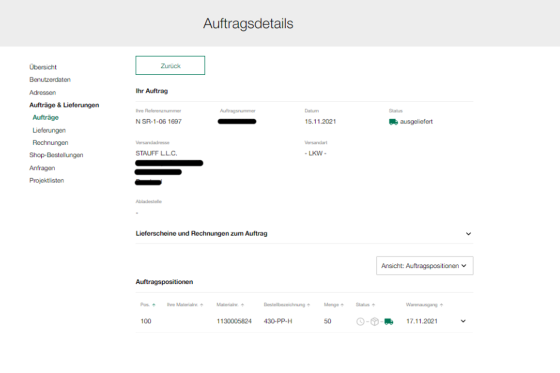Screen dimensions: 560x373
Task: Click the package status icon in row 100
Action: click(374, 322)
